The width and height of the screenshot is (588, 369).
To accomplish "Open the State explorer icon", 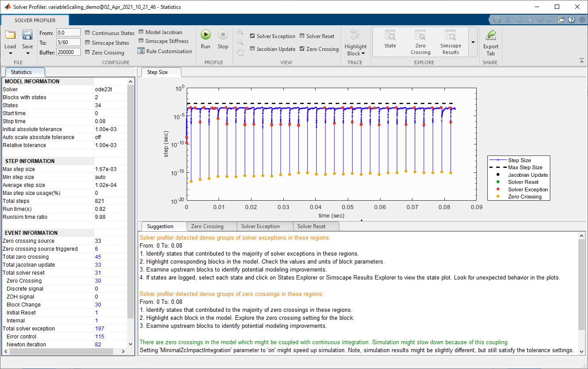I will (x=390, y=35).
